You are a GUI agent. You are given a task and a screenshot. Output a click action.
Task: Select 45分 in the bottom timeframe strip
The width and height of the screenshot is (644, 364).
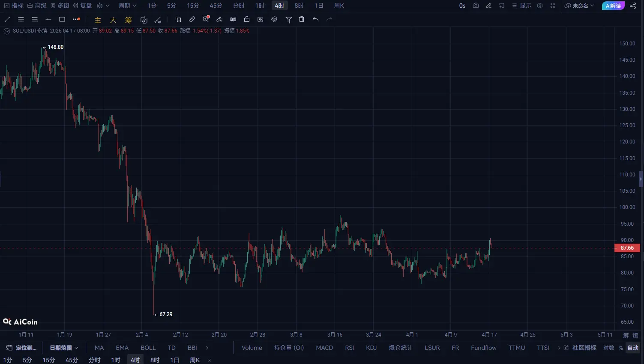tap(72, 360)
